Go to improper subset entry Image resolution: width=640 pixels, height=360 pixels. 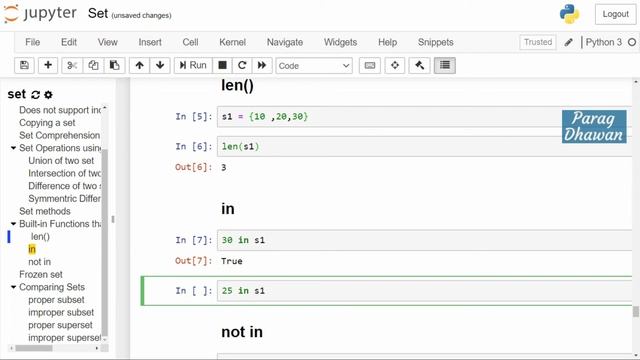[x=61, y=312]
